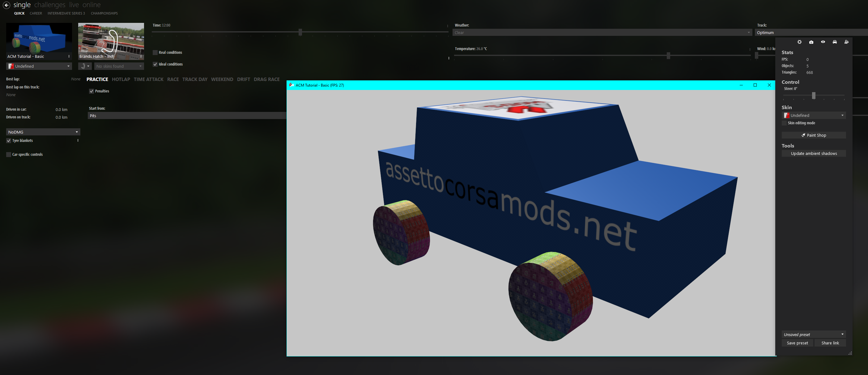Open car skin Undefined dropdown under car thumbnail

[x=39, y=66]
